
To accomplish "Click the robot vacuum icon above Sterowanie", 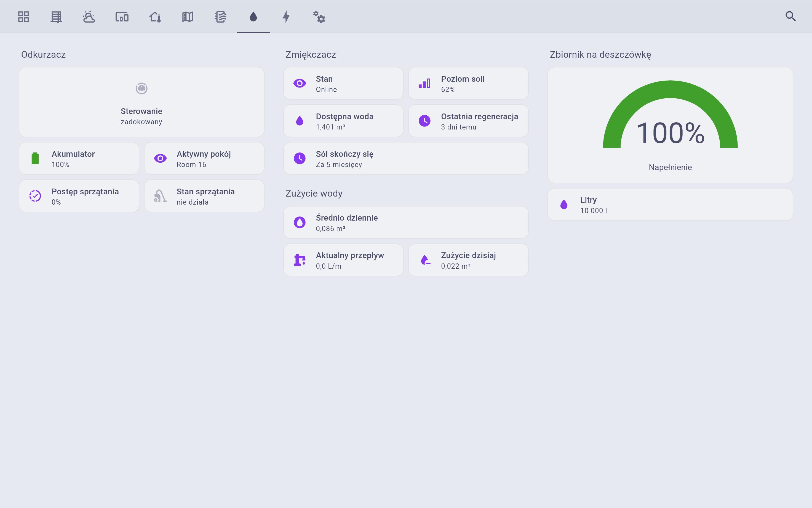I will click(141, 88).
